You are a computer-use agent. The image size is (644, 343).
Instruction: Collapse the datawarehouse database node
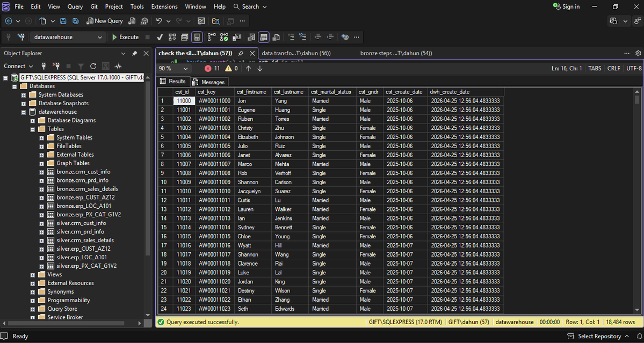pos(24,112)
